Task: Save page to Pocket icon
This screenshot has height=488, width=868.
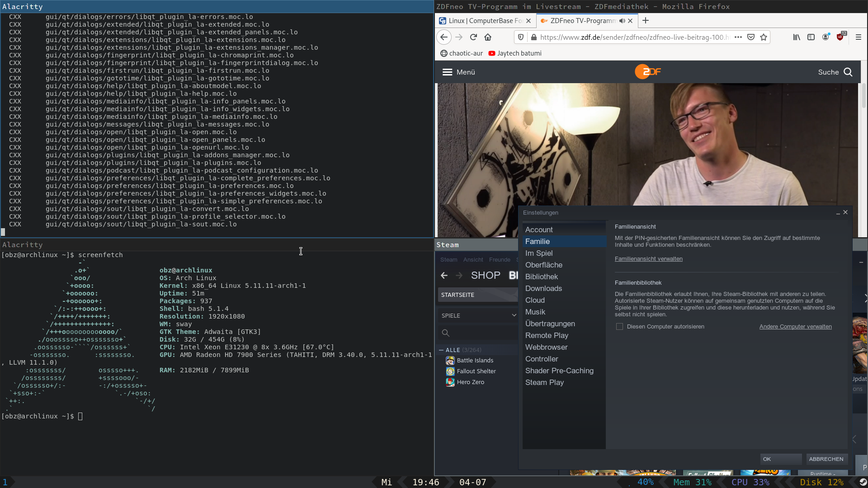Action: click(751, 37)
